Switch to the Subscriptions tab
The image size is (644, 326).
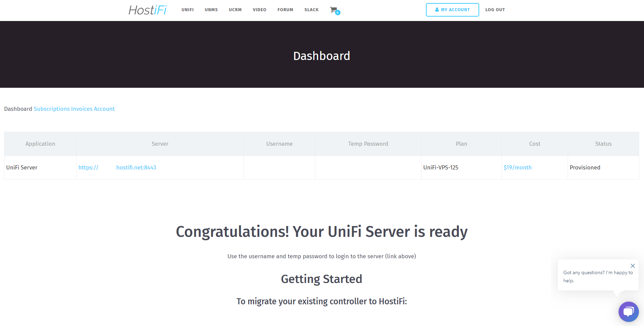coord(52,109)
